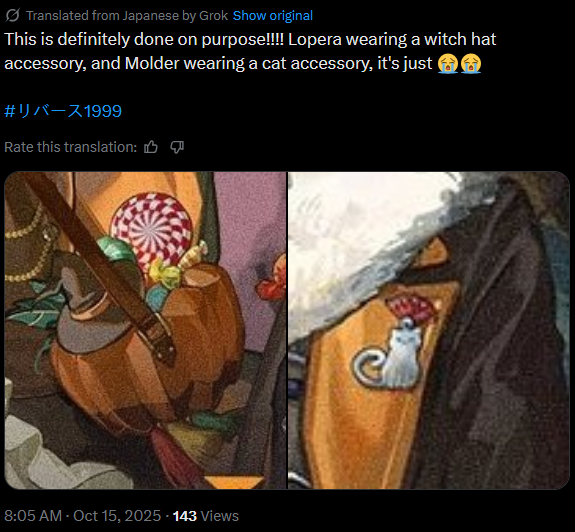Image resolution: width=575 pixels, height=532 pixels.
Task: Click the swirl lollipop in left image
Action: pyautogui.click(x=151, y=230)
